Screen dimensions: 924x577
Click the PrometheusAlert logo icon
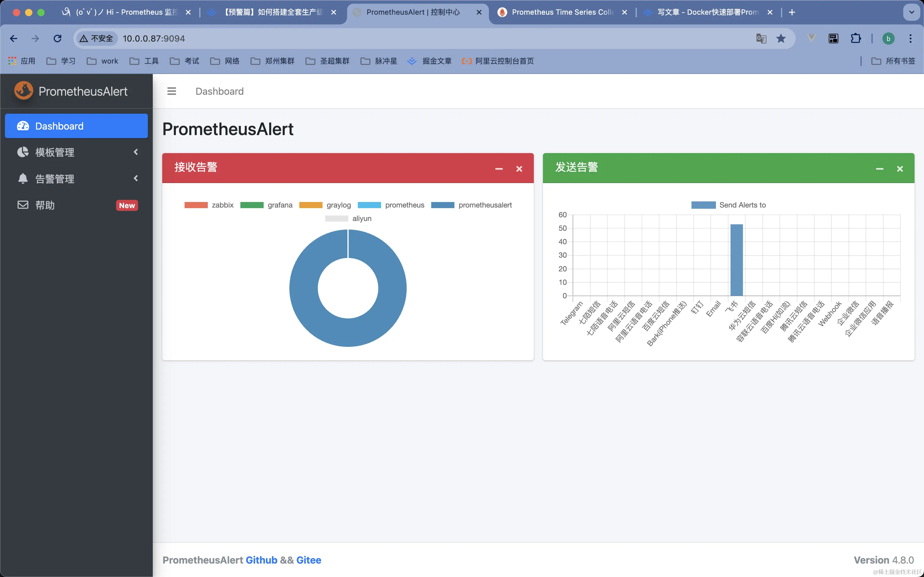[x=24, y=91]
